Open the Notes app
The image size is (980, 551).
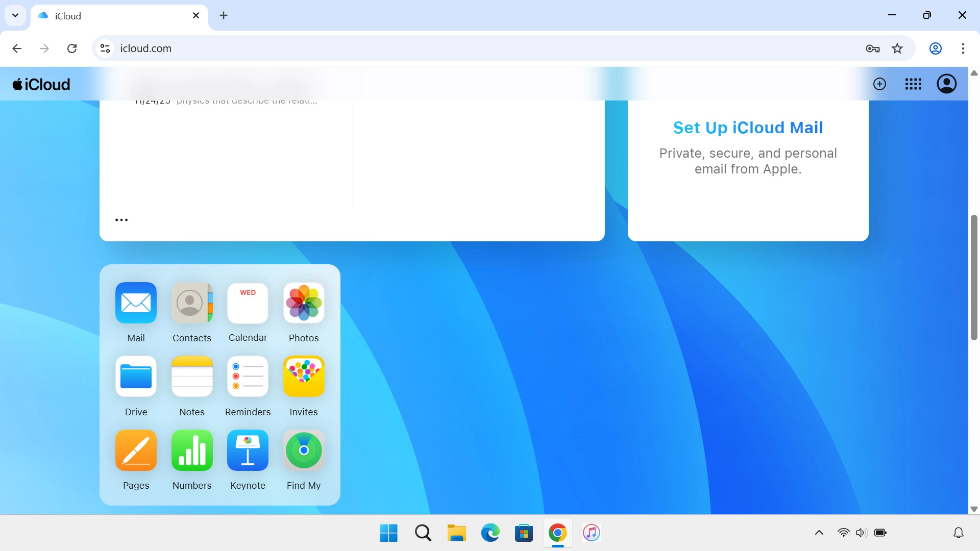point(191,377)
